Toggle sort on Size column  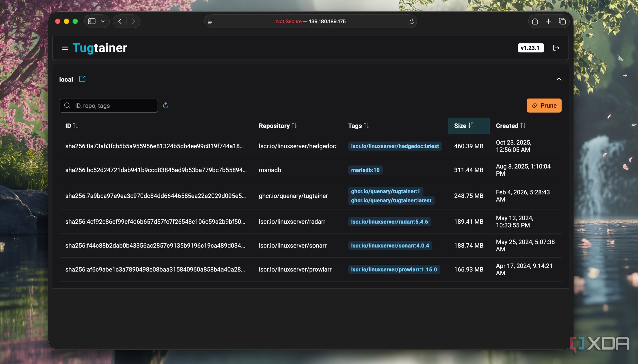click(x=469, y=126)
